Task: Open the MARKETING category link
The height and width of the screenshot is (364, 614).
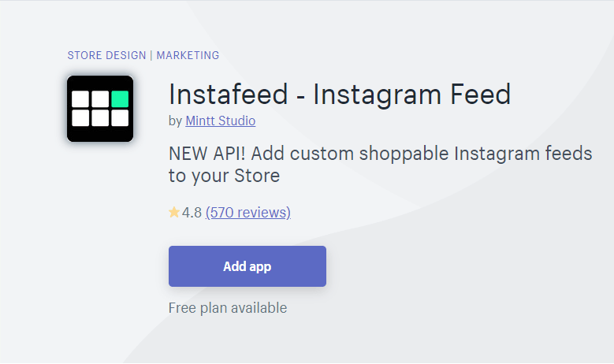Action: click(x=188, y=55)
